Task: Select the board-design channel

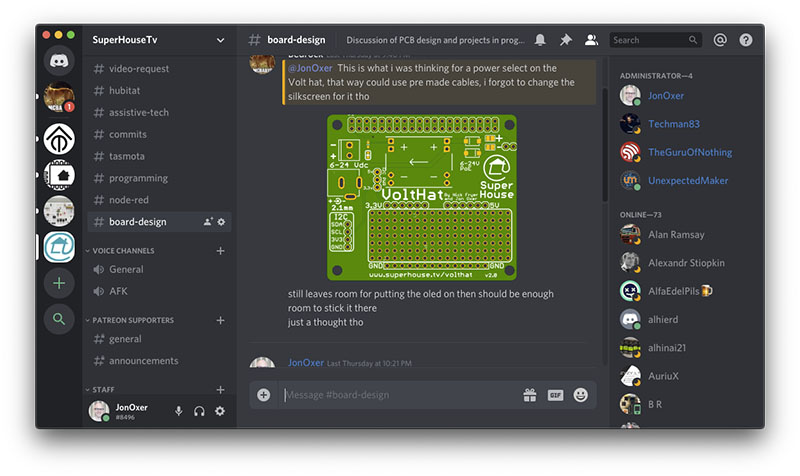Action: tap(159, 222)
